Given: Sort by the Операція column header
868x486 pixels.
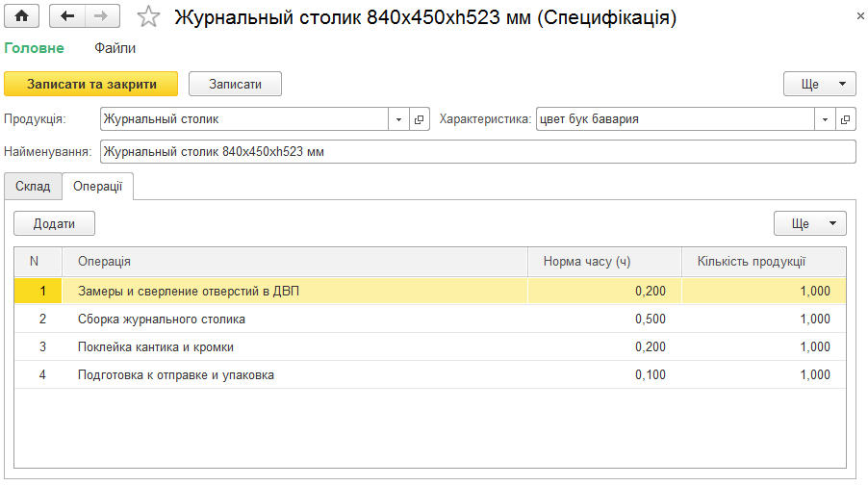Looking at the screenshot, I should coord(294,262).
